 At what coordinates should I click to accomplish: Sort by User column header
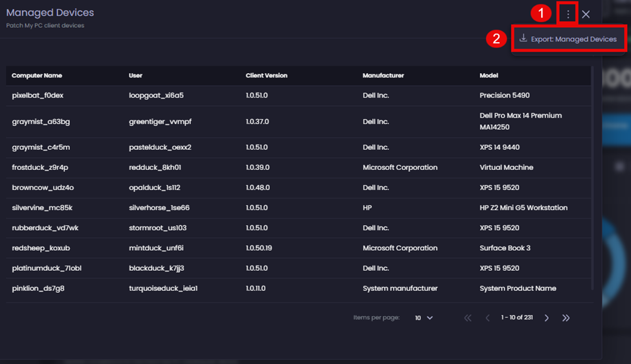(x=136, y=75)
